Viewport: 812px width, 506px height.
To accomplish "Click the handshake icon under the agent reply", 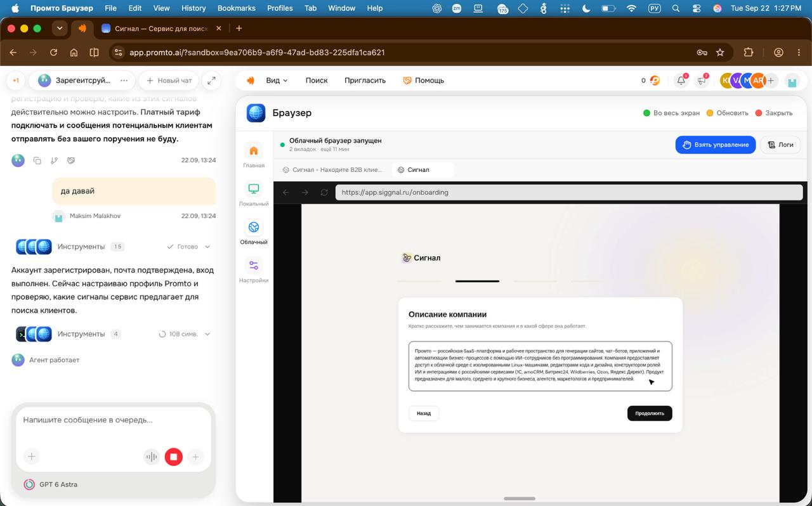I will point(71,160).
